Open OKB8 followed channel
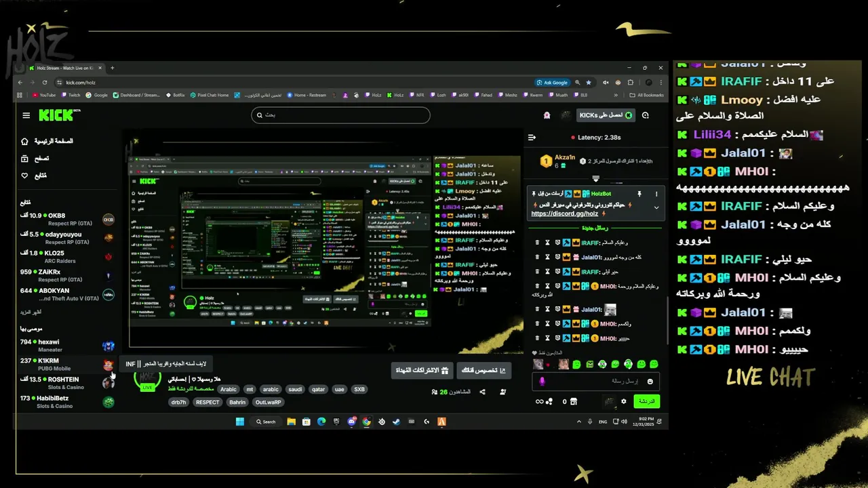This screenshot has width=868, height=488. click(x=67, y=219)
